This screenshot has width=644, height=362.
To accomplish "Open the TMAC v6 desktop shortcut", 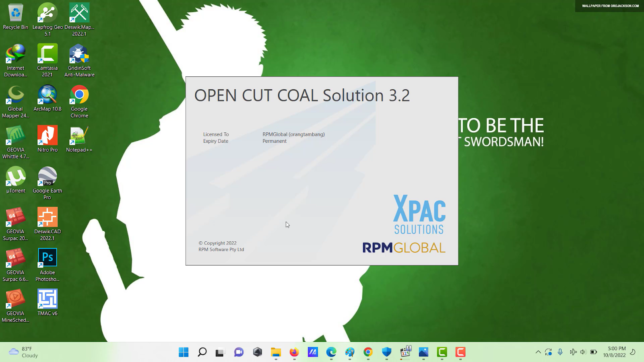I will click(x=47, y=303).
